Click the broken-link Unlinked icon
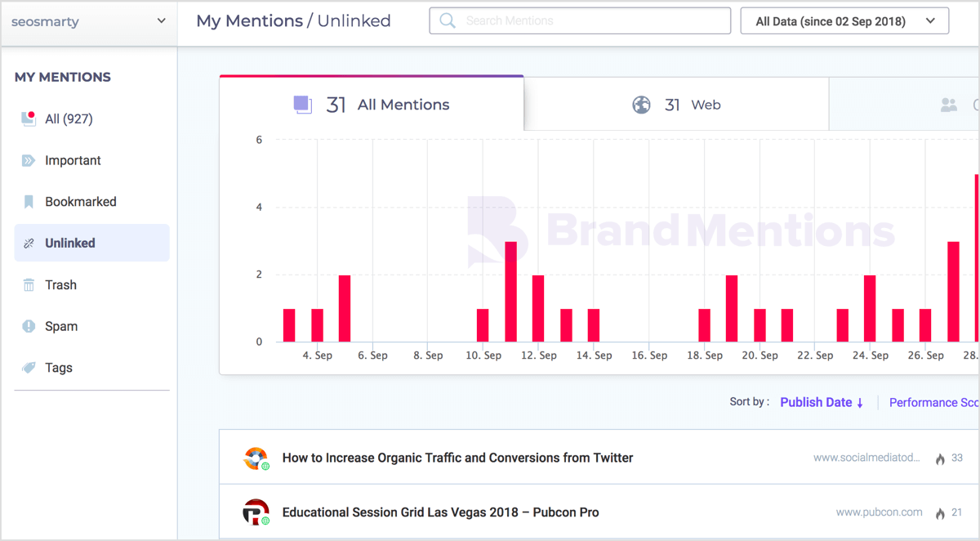 [28, 243]
